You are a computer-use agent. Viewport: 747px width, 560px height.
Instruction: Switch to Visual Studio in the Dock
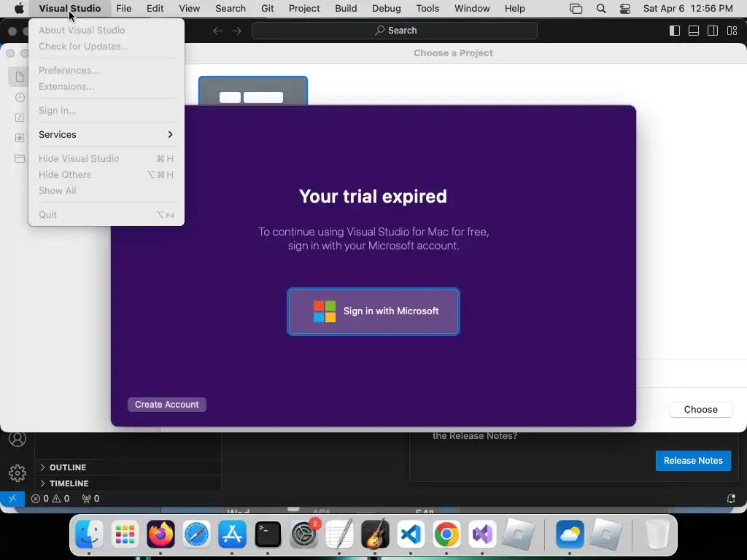point(482,534)
